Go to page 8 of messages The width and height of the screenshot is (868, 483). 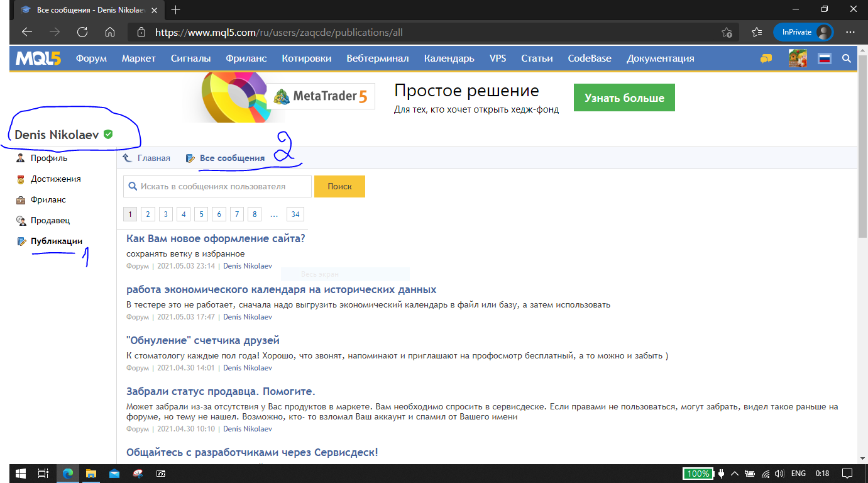click(x=255, y=214)
